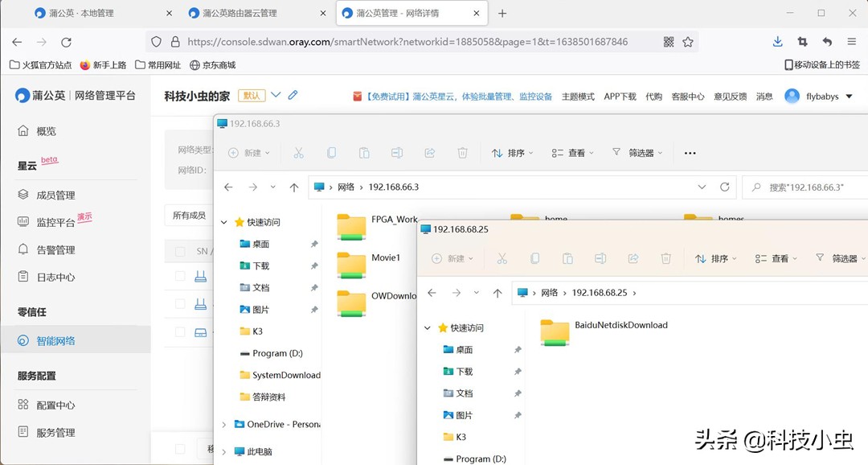Image resolution: width=868 pixels, height=465 pixels.
Task: Click Cut icon in 192.168.68.25 window
Action: coord(502,258)
